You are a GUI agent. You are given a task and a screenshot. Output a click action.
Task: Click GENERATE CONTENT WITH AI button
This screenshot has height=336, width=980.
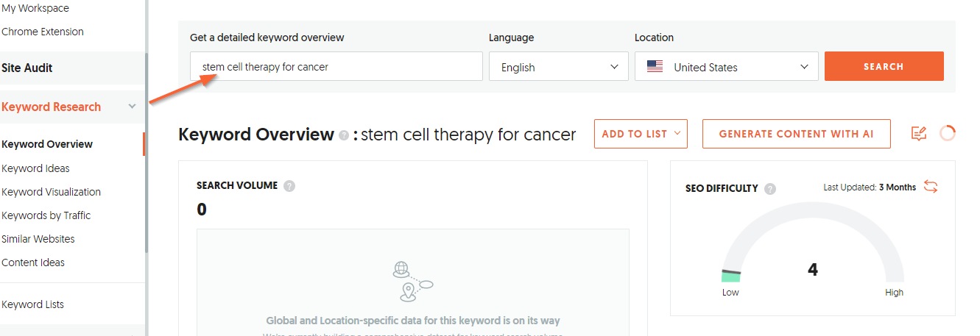point(797,134)
